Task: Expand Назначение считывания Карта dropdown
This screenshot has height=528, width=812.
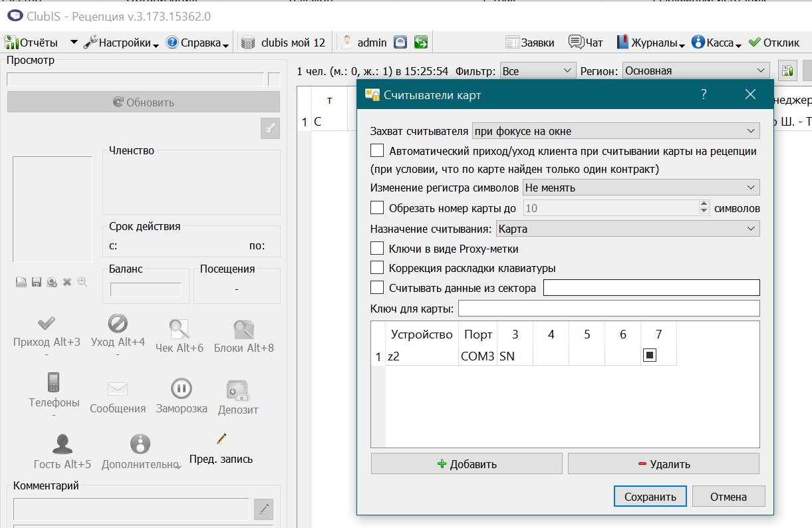Action: coord(628,229)
